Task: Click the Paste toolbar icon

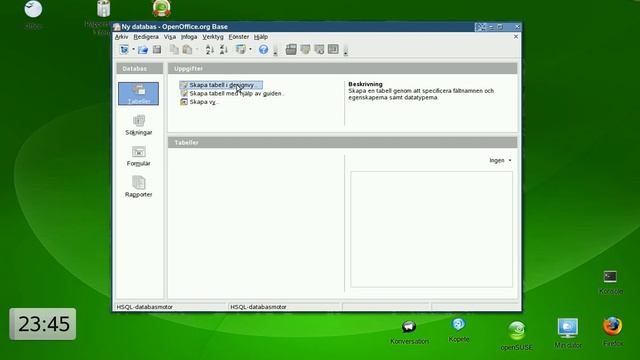Action: tap(187, 50)
